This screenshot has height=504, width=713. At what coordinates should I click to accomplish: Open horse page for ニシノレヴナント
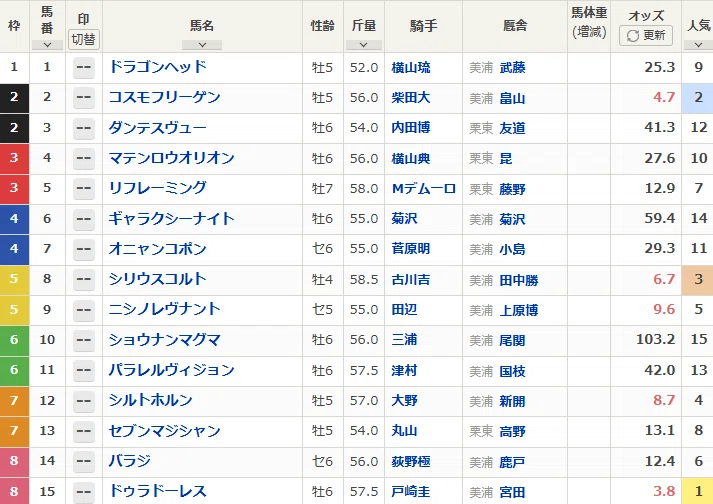(165, 309)
